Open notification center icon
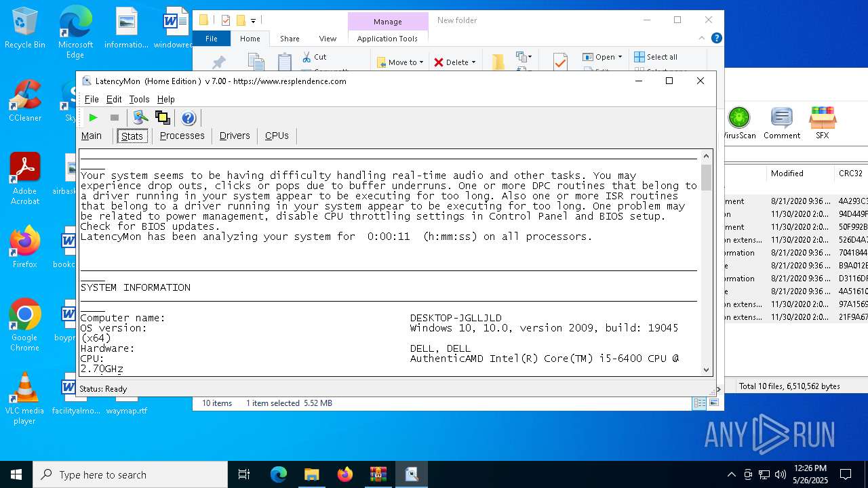The image size is (868, 488). point(846,474)
